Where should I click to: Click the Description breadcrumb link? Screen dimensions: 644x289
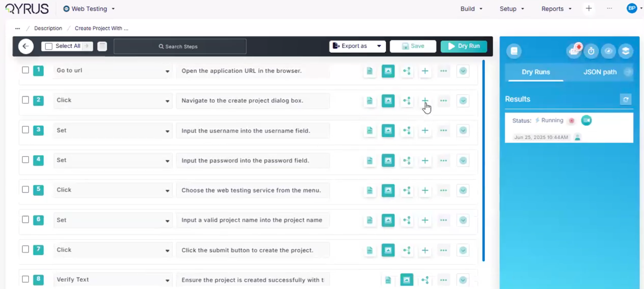pos(48,28)
